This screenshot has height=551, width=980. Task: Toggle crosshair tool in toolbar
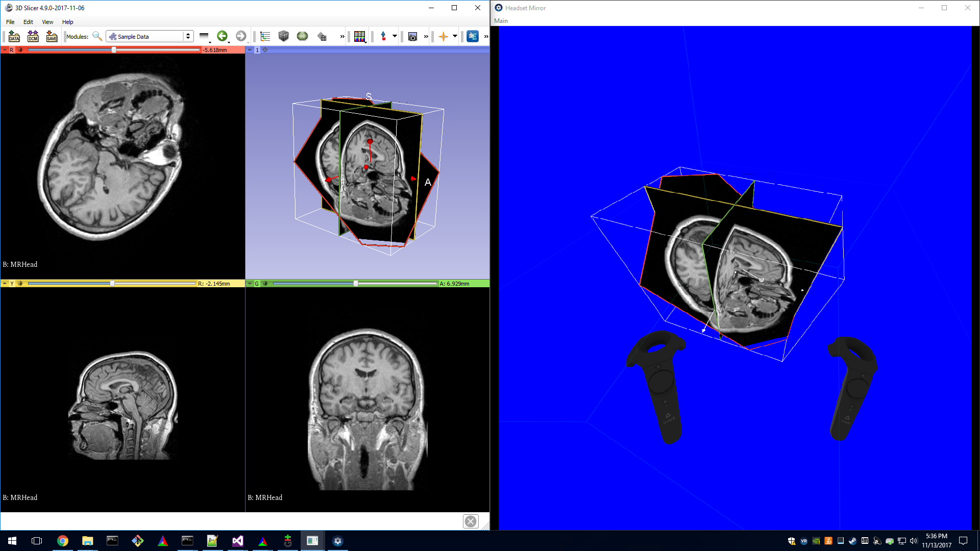443,36
